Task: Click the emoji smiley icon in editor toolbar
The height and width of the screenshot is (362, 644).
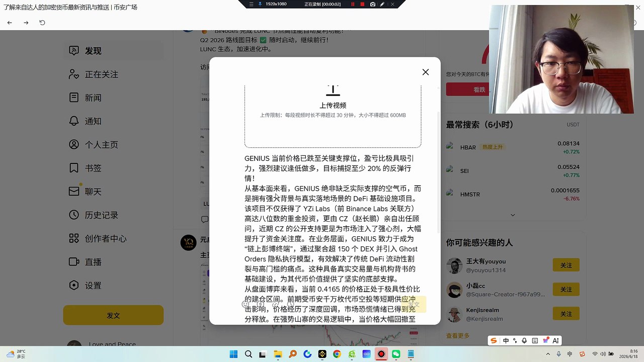Action: tap(246, 304)
